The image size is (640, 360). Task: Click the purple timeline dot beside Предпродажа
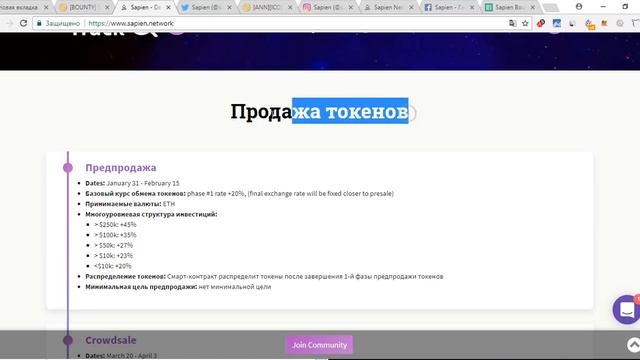coord(68,167)
